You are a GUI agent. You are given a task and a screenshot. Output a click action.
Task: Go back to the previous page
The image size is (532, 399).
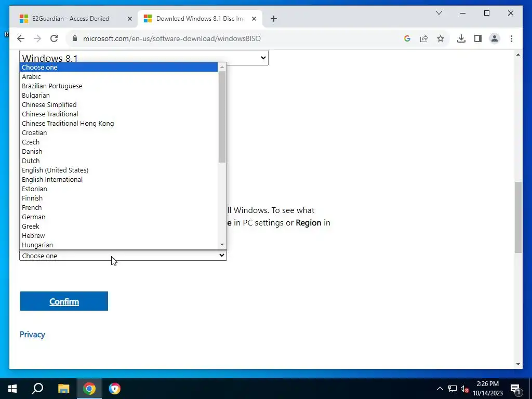[21, 38]
